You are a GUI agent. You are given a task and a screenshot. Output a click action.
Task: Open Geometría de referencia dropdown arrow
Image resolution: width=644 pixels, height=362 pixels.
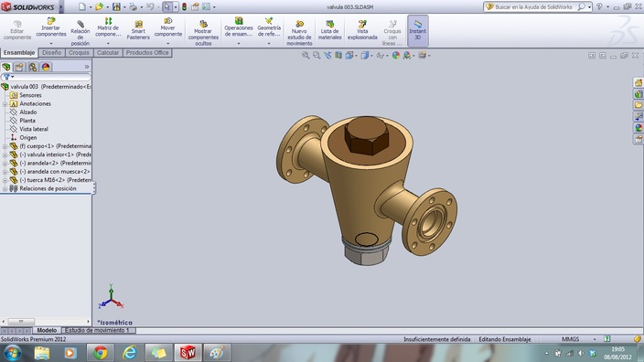[x=269, y=43]
